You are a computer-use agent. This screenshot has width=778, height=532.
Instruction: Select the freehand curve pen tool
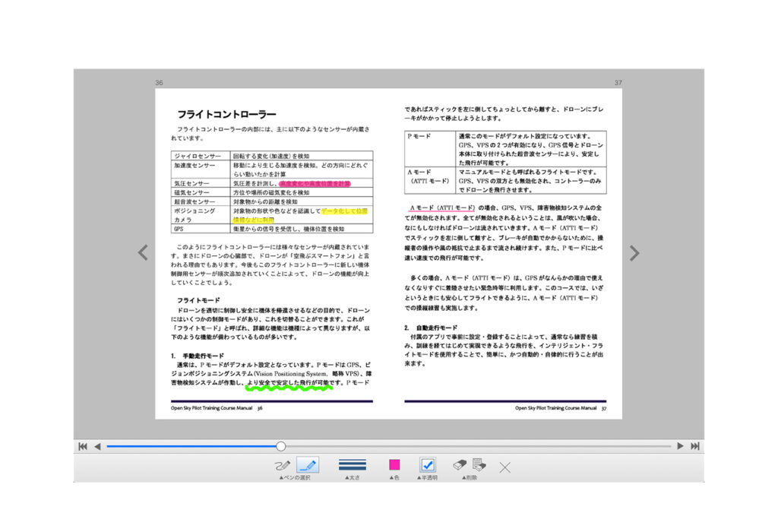283,465
